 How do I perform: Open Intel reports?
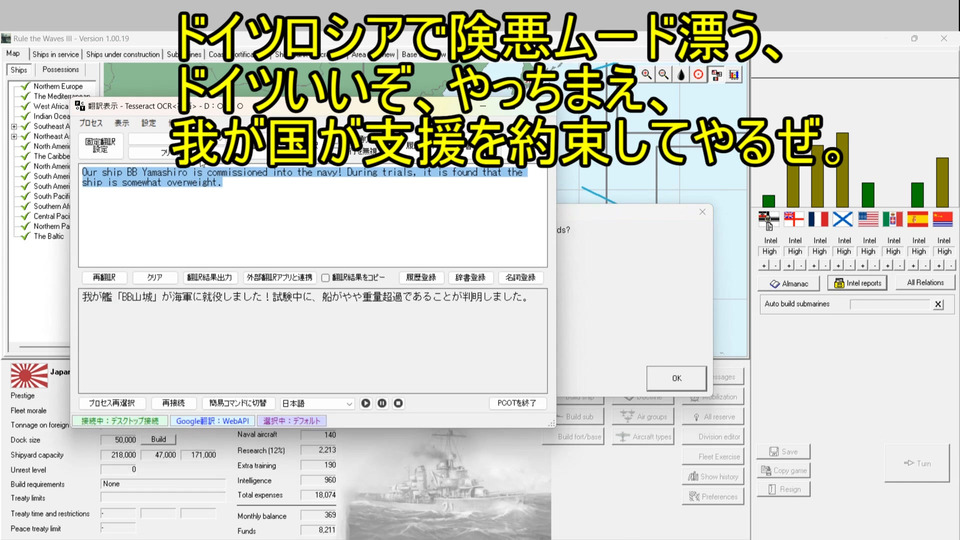(857, 283)
